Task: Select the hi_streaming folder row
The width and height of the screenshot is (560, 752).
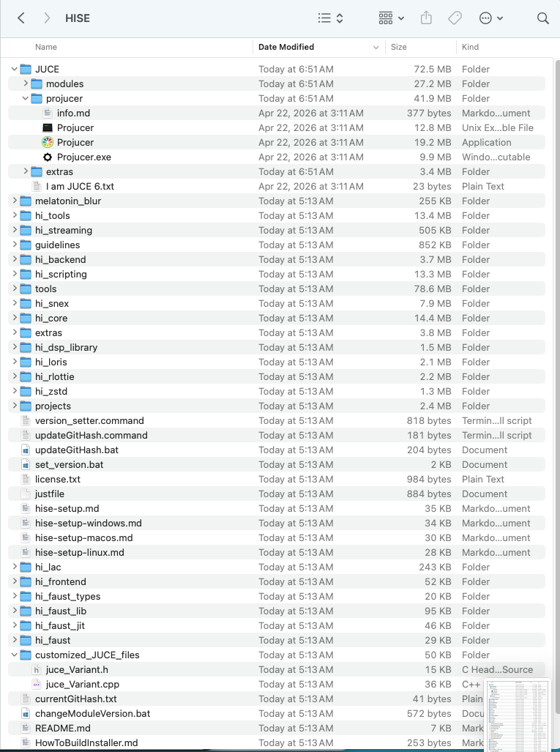Action: pos(277,230)
